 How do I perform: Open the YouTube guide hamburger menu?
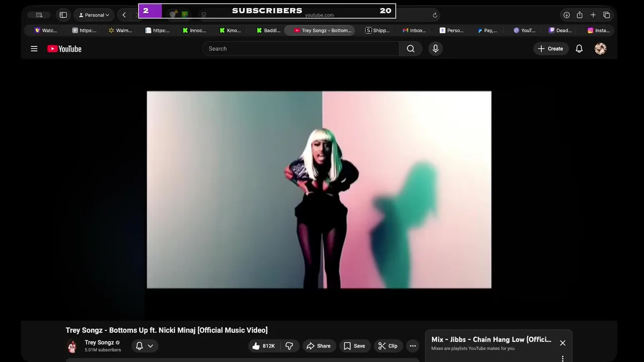[x=34, y=49]
